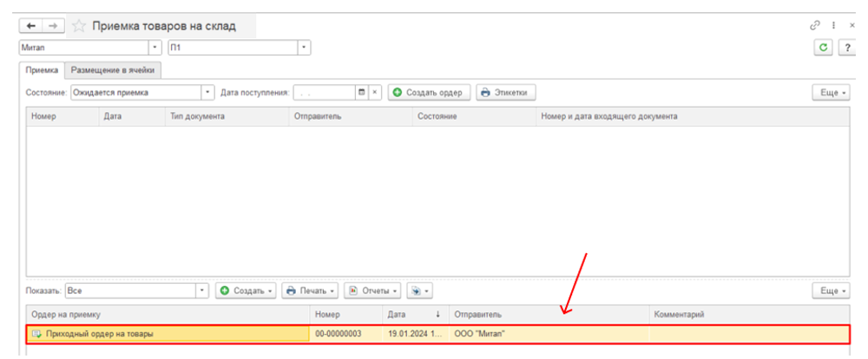The height and width of the screenshot is (359, 868).
Task: Clear the Дата поступления field
Action: tap(375, 93)
